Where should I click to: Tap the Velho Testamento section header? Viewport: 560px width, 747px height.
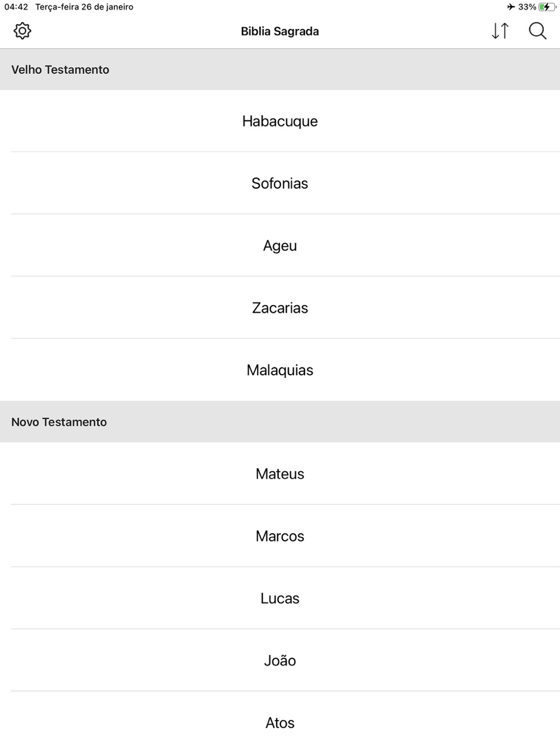(x=280, y=69)
